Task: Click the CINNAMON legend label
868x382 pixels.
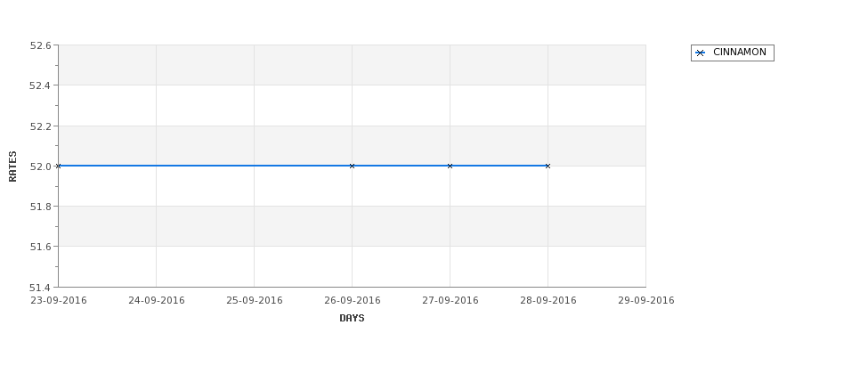Action: (x=740, y=52)
